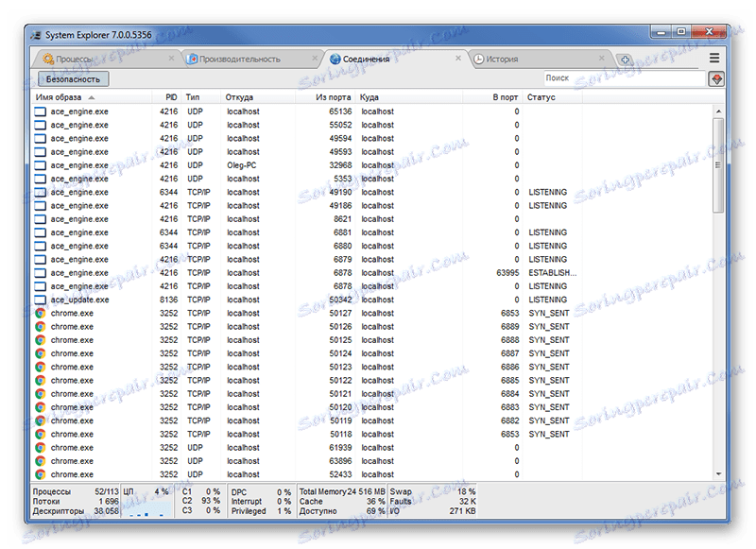Switch to the Процессы tab

coord(105,59)
